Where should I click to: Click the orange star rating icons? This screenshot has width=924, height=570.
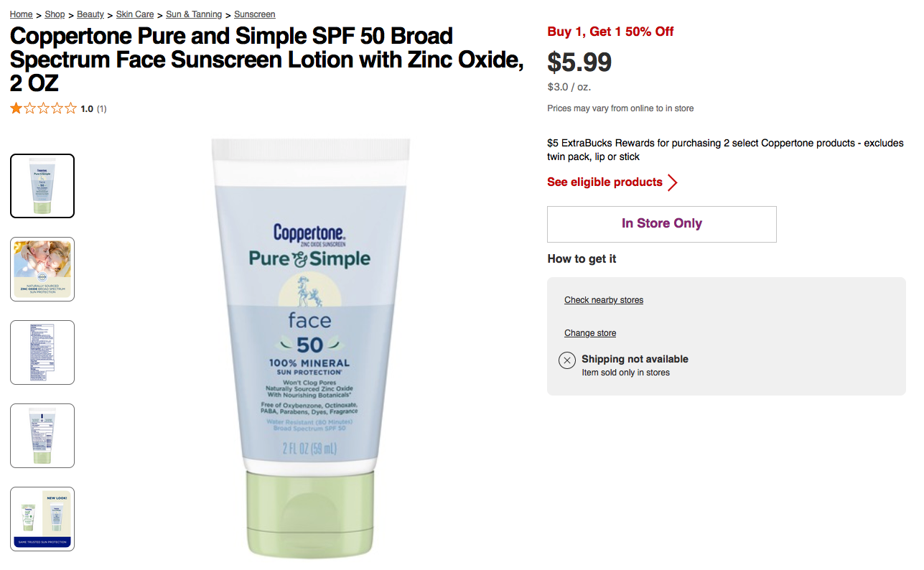43,108
